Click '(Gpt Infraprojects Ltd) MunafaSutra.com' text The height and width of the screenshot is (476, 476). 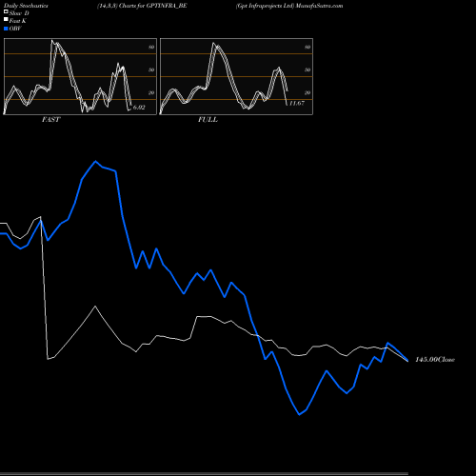(289, 6)
